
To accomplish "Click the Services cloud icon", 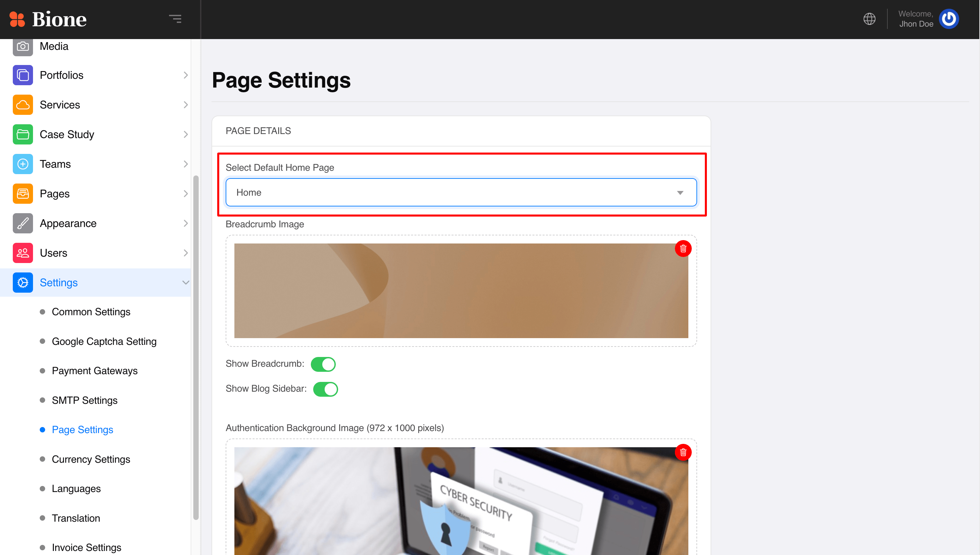I will click(x=23, y=105).
